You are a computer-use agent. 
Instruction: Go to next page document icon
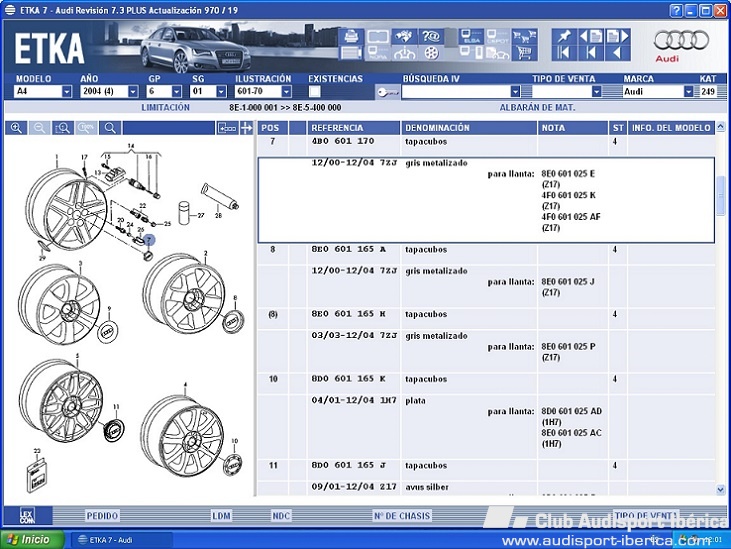[x=618, y=36]
